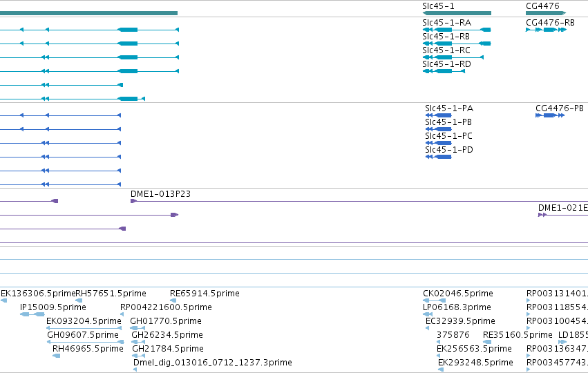Click the CK02046.5prime EST glyph
588x373 pixels.
pos(434,300)
